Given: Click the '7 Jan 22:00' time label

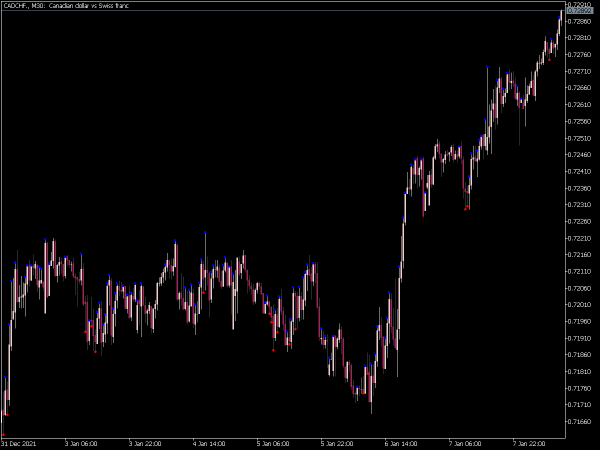Looking at the screenshot, I should pos(529,444).
